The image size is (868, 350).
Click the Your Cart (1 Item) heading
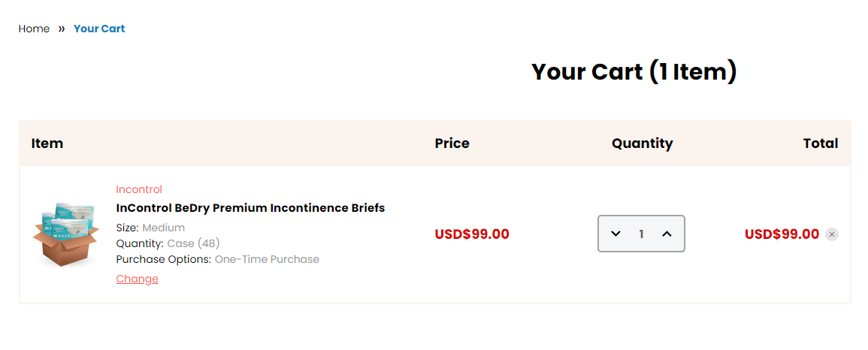(x=634, y=72)
